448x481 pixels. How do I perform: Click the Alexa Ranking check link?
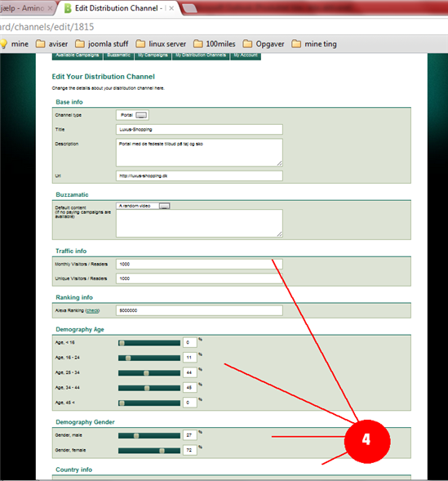click(92, 311)
